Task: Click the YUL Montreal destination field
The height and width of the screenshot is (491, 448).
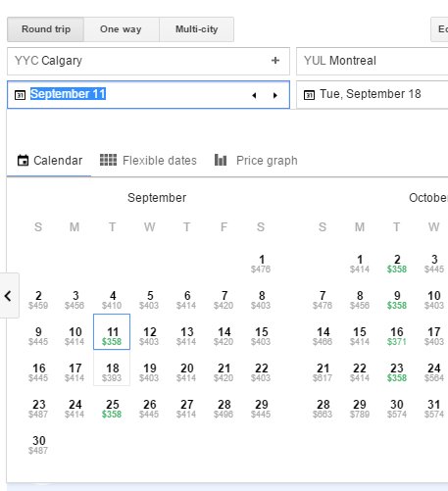Action: coord(373,61)
